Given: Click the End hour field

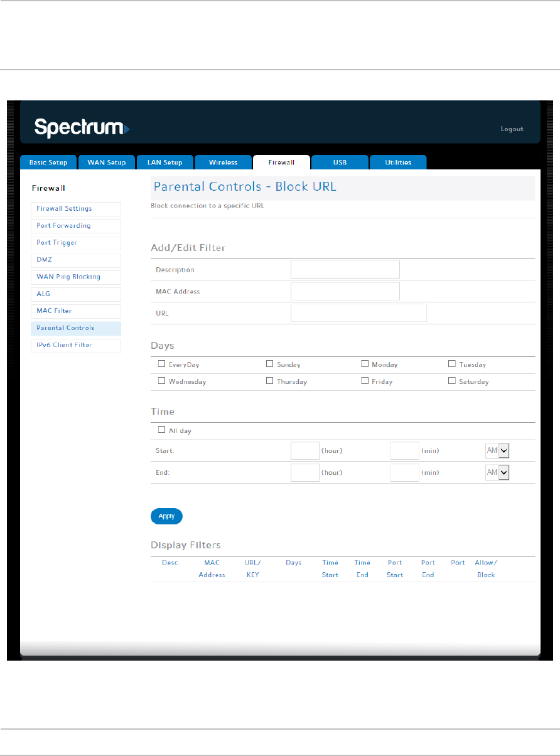Looking at the screenshot, I should pos(305,472).
